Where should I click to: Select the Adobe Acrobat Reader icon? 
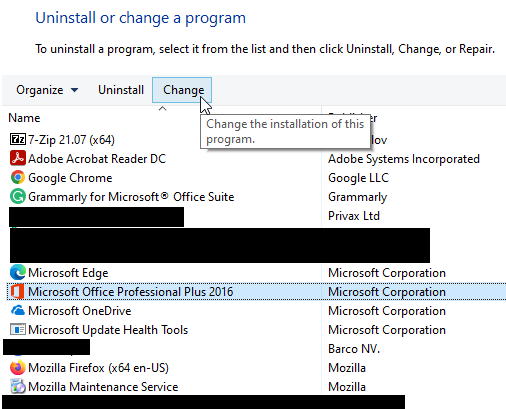(18, 158)
